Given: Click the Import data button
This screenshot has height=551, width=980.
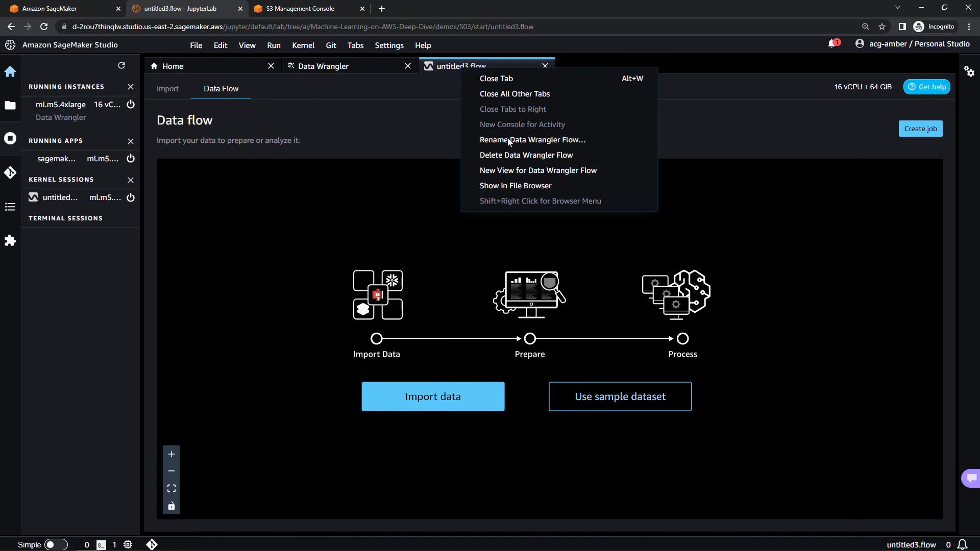Looking at the screenshot, I should point(433,396).
